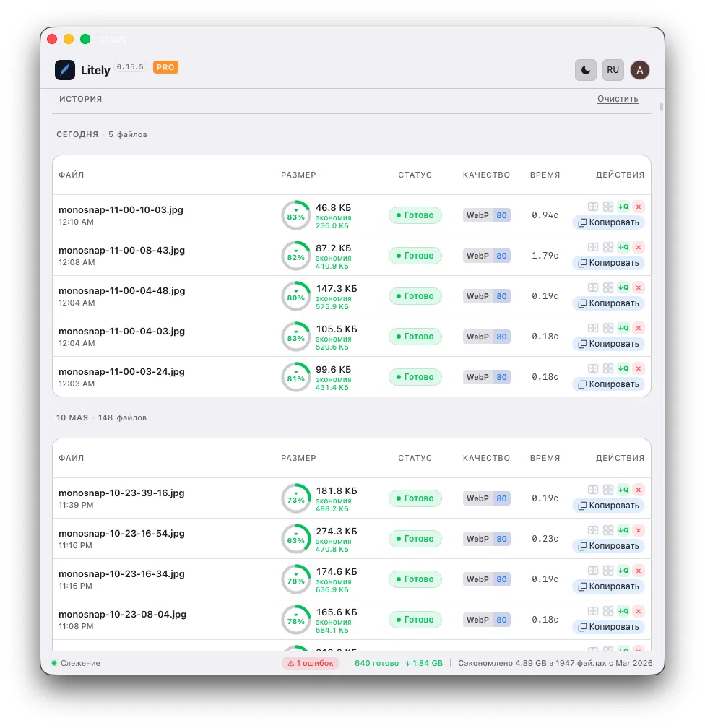
Task: Open split compare for monosnap-10-23-39-16.jpg
Action: 592,490
